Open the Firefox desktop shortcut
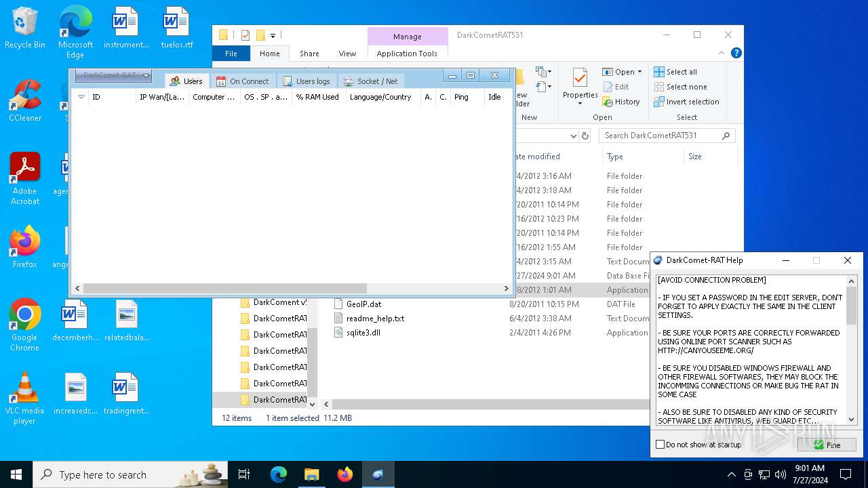868x488 pixels. [x=25, y=247]
